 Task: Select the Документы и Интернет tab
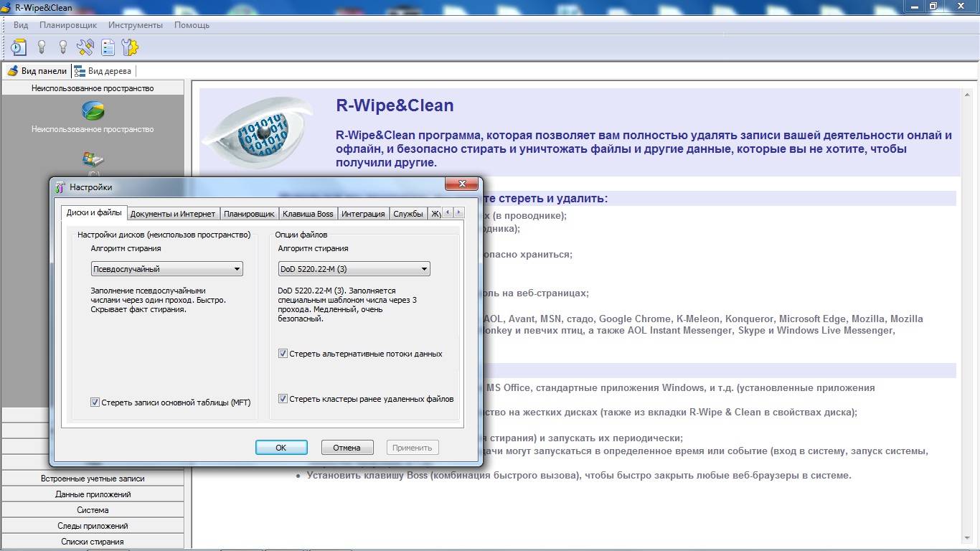pyautogui.click(x=173, y=214)
